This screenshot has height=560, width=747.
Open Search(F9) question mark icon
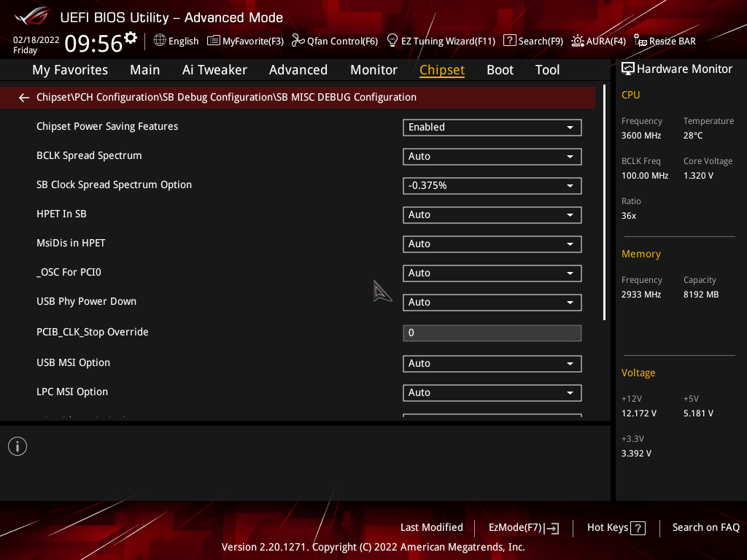click(509, 41)
